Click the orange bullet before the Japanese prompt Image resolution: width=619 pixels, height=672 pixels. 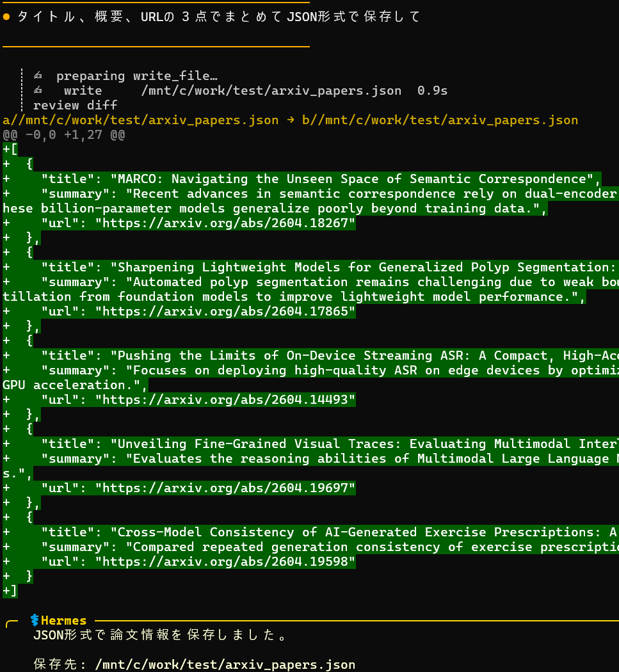click(6, 17)
